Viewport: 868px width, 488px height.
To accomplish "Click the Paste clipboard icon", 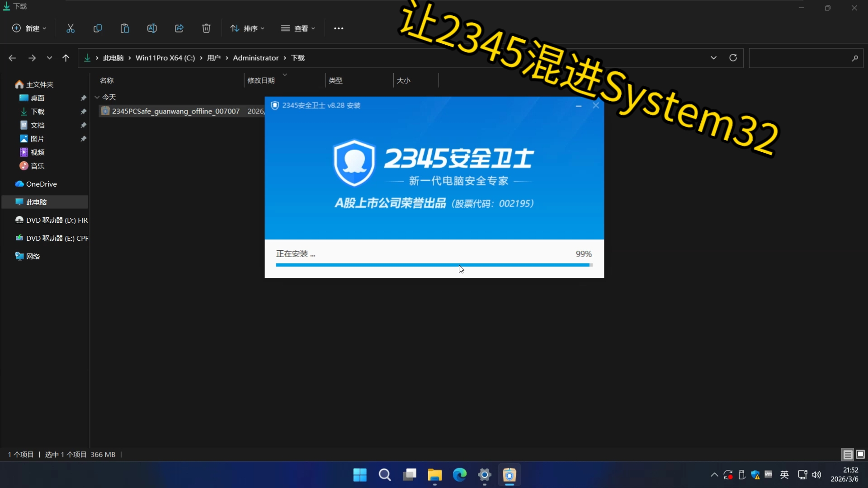I will pos(125,28).
